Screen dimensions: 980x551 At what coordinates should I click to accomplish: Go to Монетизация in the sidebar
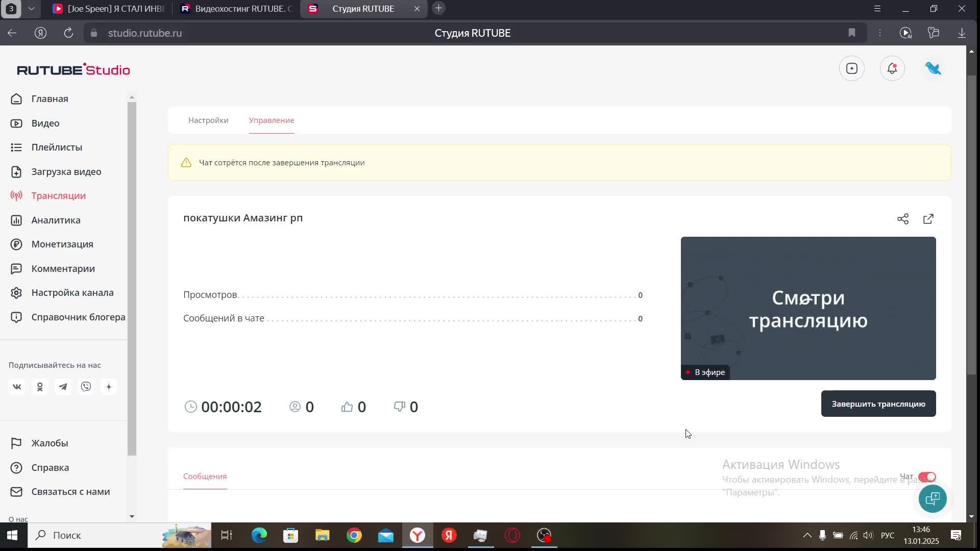pos(62,244)
